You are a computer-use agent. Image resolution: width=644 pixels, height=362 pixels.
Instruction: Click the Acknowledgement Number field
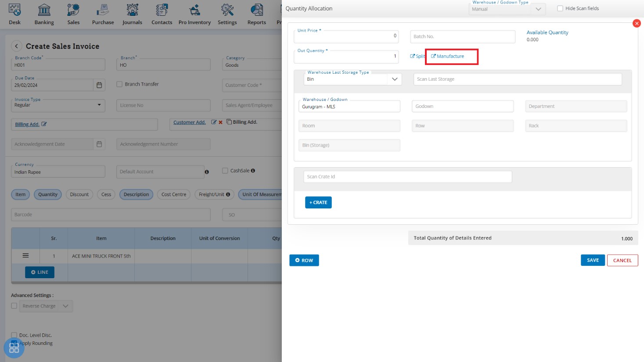pos(163,144)
